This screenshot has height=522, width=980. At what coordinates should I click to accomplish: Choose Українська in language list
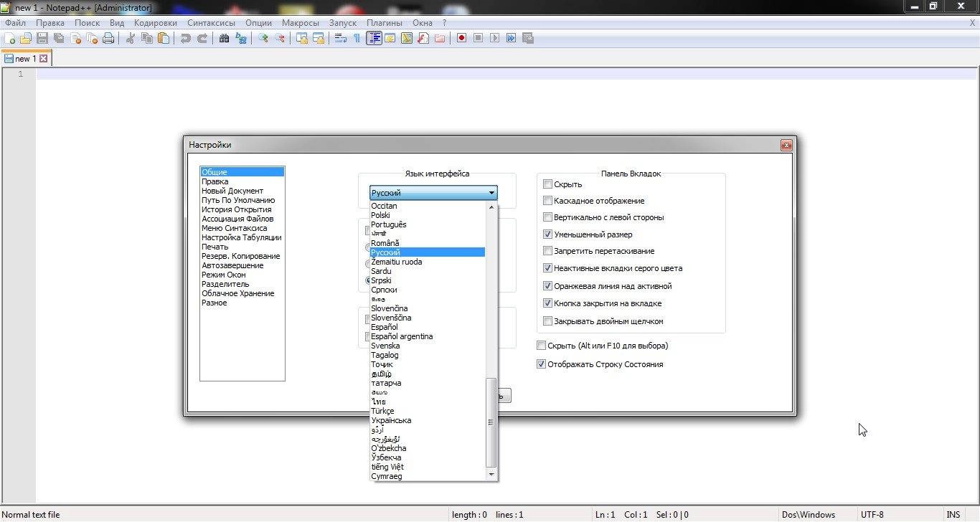[428, 420]
